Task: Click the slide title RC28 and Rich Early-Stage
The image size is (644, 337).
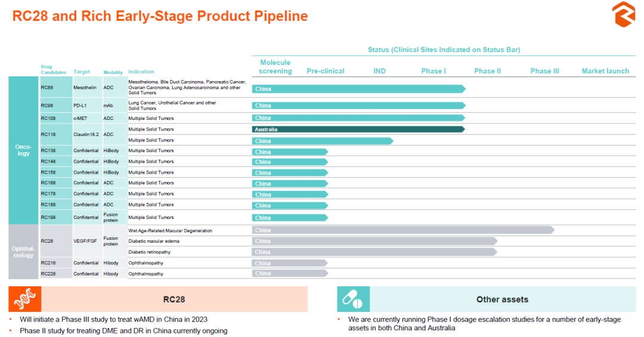Action: click(160, 16)
